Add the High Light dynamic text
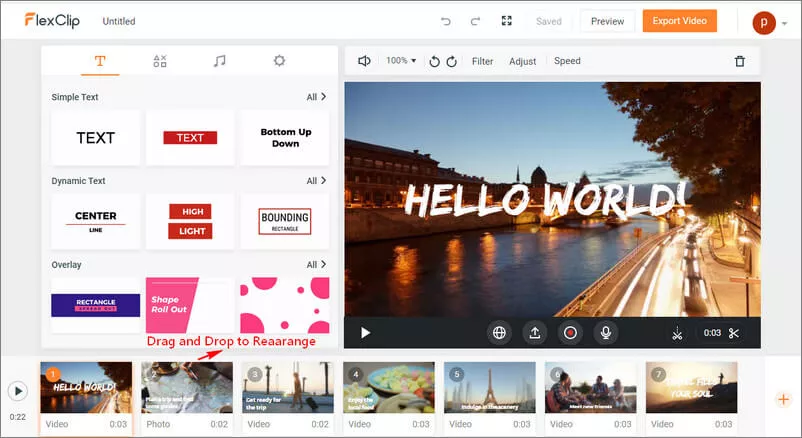 pyautogui.click(x=190, y=222)
